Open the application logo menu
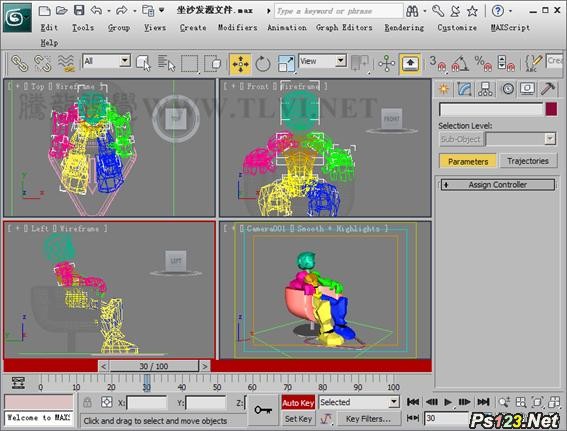The image size is (567, 431). click(17, 17)
